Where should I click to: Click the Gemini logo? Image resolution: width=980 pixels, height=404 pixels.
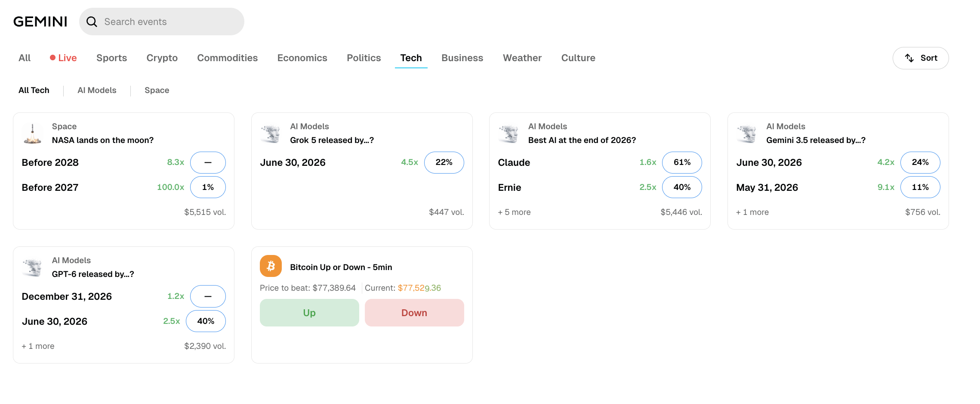coord(40,22)
